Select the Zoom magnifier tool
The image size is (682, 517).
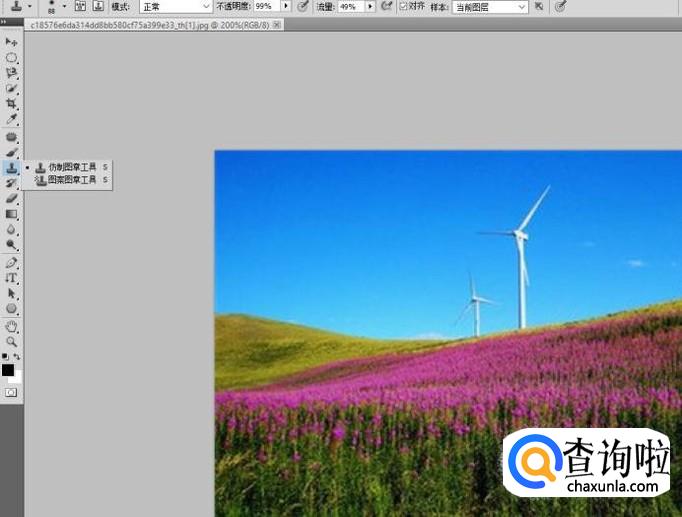[11, 341]
